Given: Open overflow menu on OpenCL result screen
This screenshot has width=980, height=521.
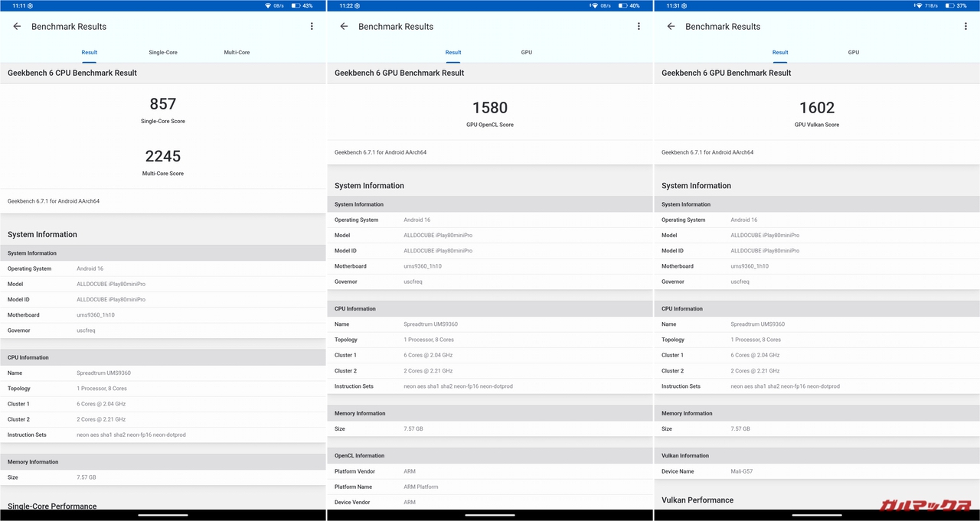Looking at the screenshot, I should (639, 26).
